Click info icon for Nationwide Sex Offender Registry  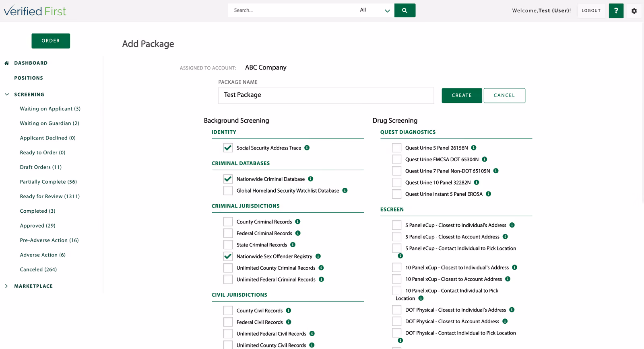tap(318, 256)
